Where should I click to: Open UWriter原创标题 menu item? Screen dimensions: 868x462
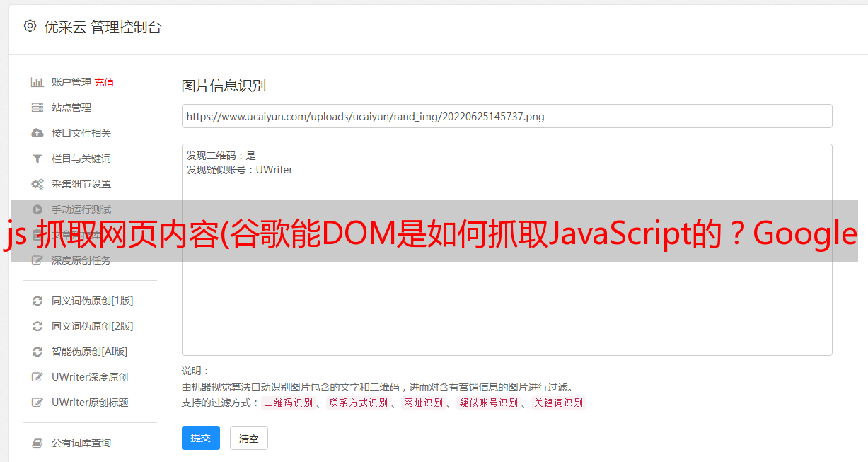coord(90,403)
